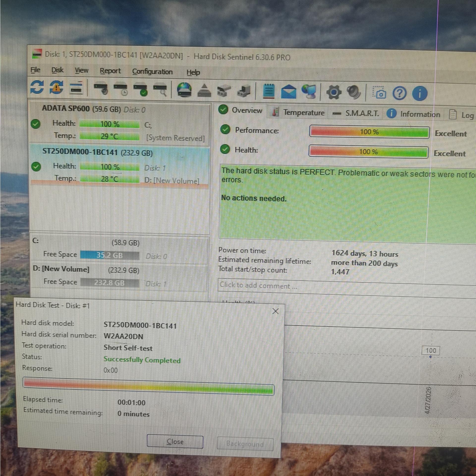Click the response value '0x00'
The image size is (476, 476).
pos(111,370)
